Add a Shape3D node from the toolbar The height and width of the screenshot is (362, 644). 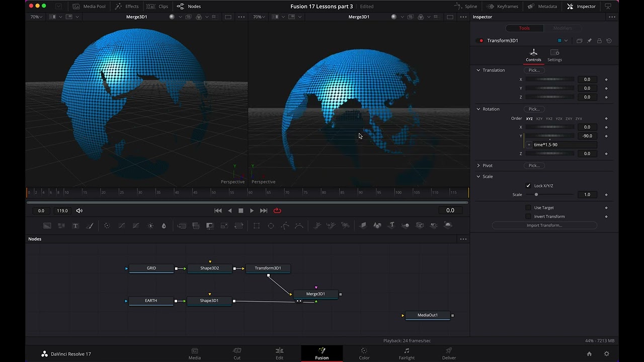[x=377, y=225]
